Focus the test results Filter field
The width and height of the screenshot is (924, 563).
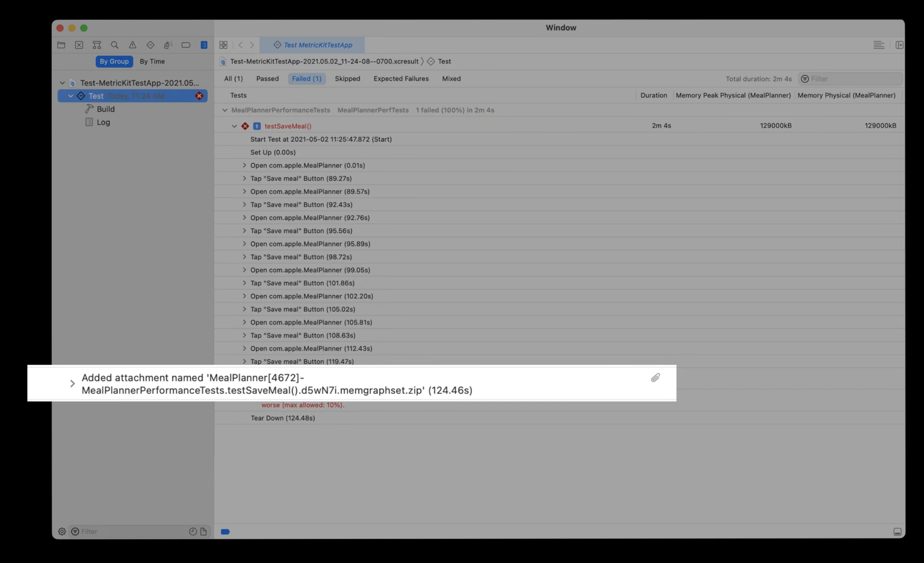pyautogui.click(x=850, y=79)
